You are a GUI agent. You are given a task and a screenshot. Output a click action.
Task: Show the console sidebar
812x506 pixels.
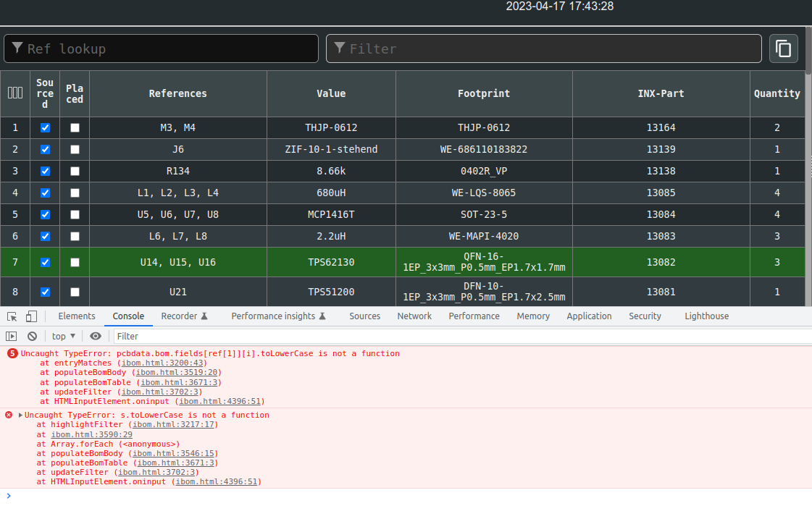pos(12,336)
